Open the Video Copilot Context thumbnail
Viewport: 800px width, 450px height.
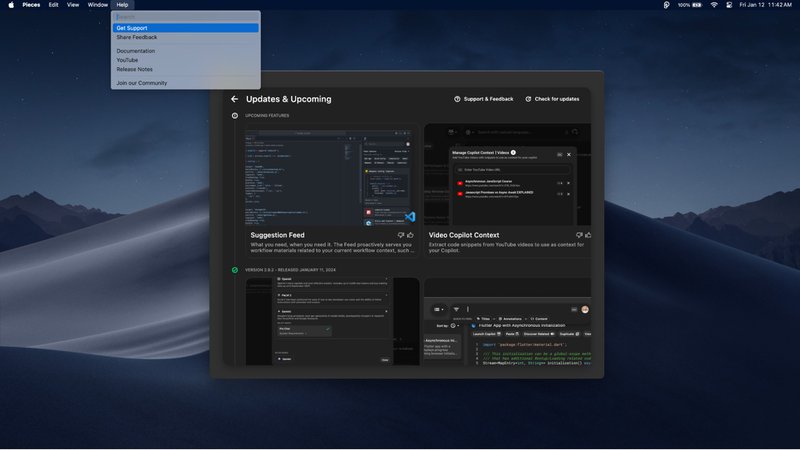pos(508,174)
